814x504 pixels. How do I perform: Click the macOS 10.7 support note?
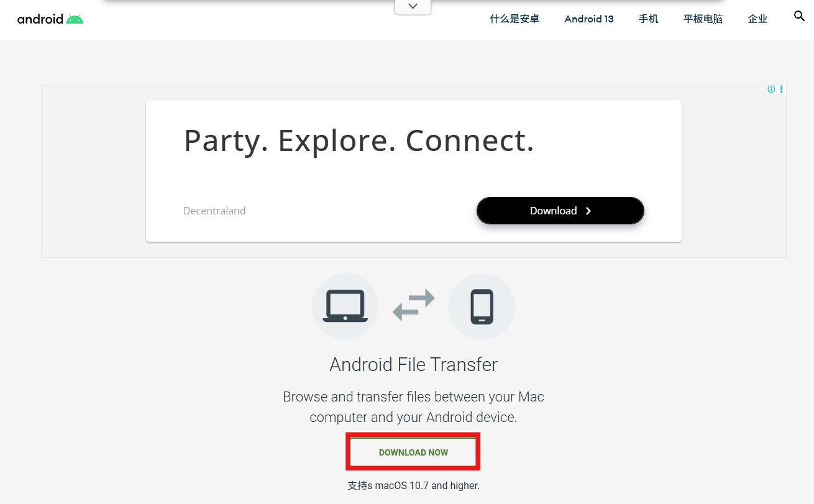click(413, 485)
